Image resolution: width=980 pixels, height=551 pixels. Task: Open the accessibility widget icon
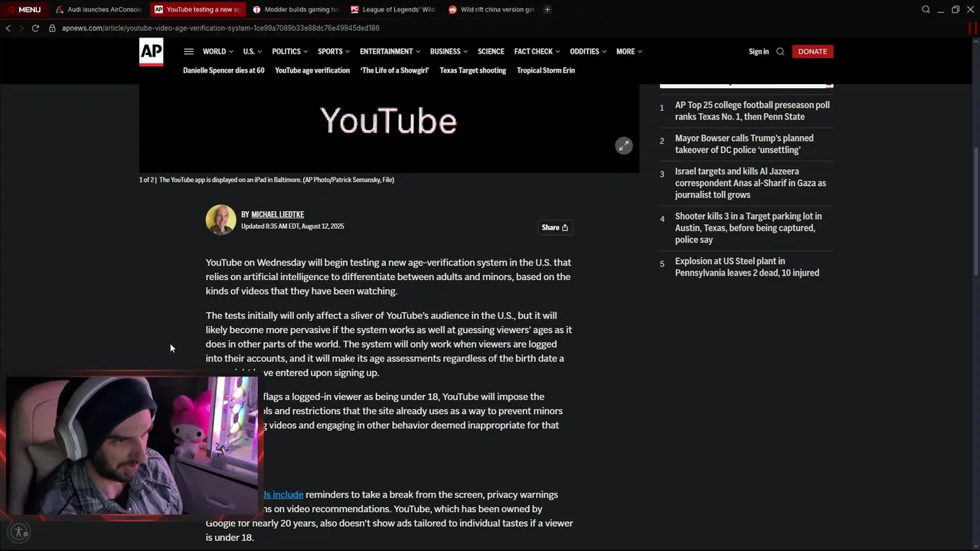click(20, 532)
